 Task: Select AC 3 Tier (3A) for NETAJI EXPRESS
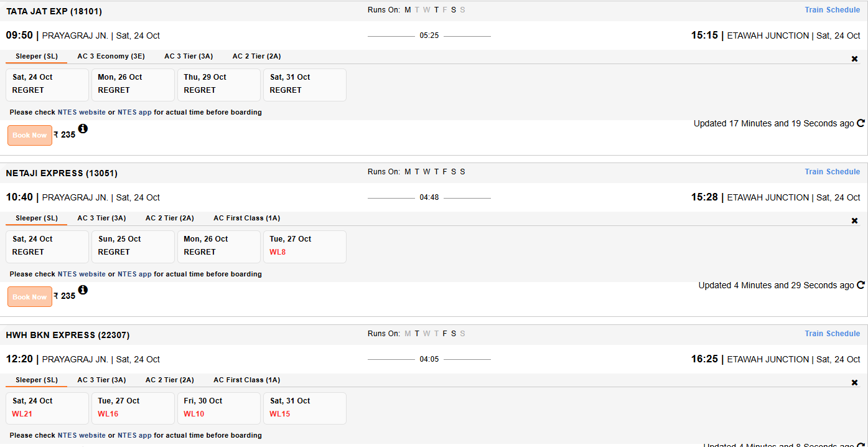pos(102,219)
